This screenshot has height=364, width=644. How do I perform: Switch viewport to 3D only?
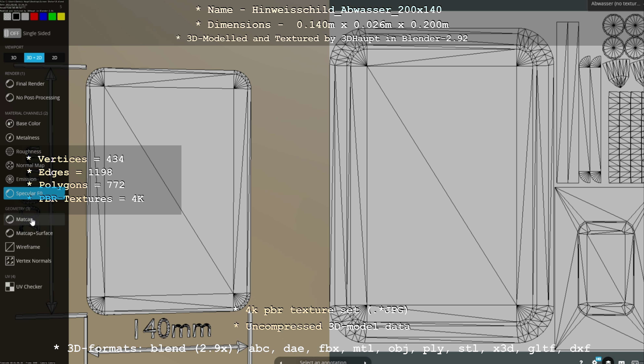click(x=14, y=58)
